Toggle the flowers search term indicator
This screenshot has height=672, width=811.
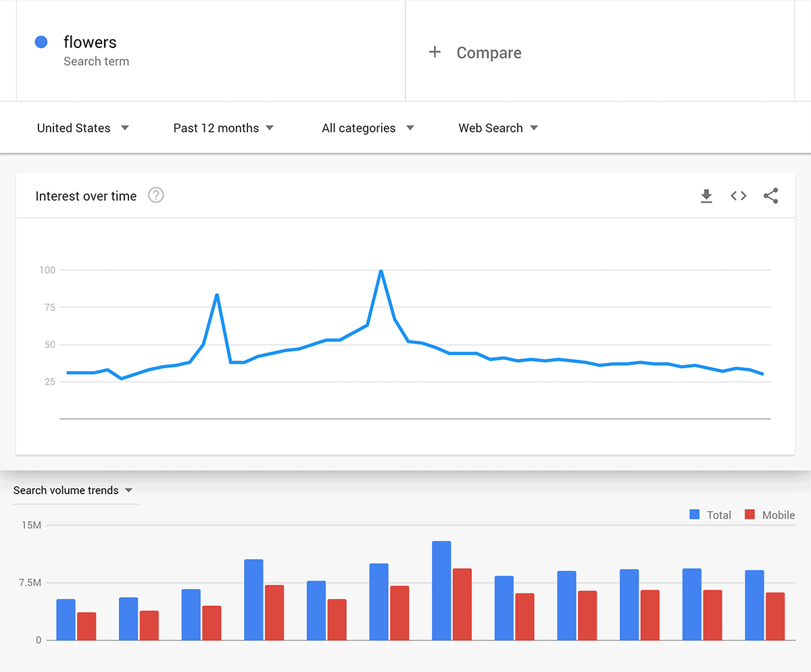click(41, 42)
